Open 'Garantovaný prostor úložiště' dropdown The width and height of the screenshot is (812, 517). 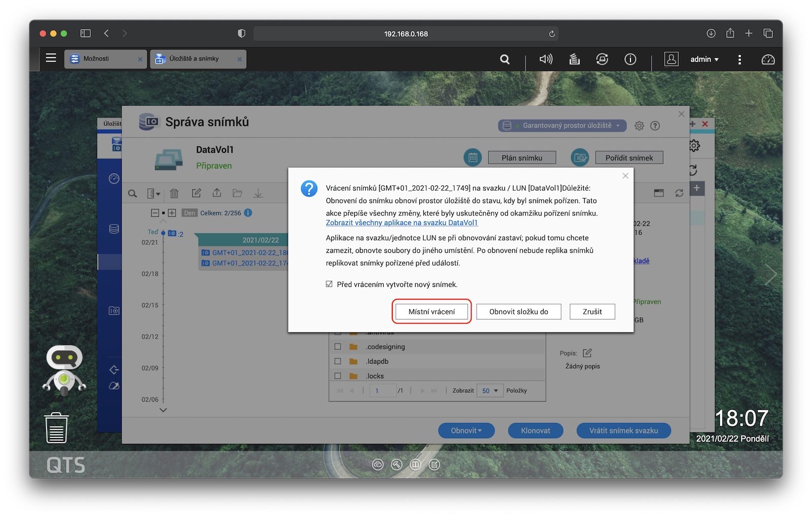[x=562, y=125]
